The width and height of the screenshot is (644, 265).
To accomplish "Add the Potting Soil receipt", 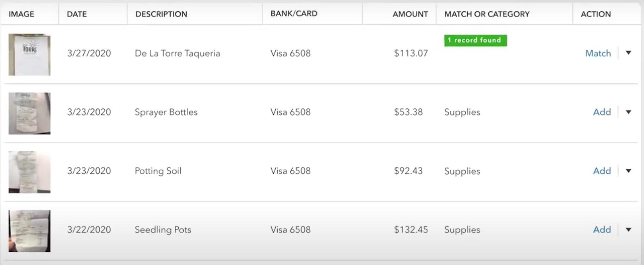I will tap(602, 171).
